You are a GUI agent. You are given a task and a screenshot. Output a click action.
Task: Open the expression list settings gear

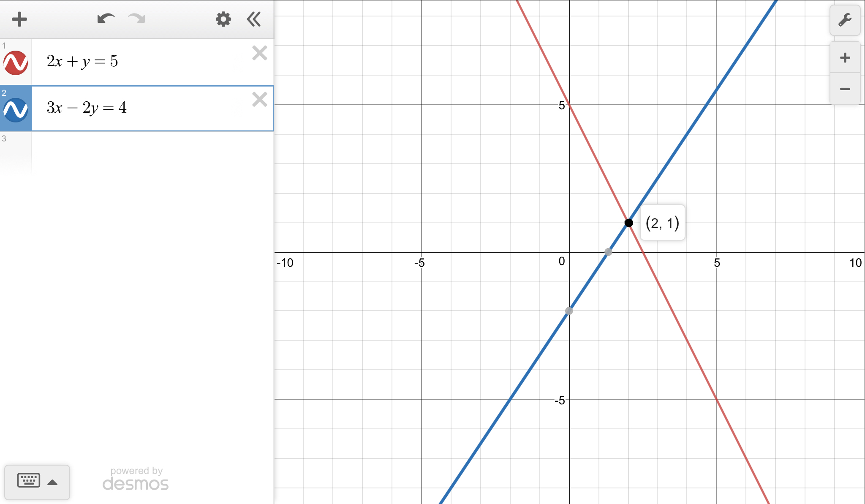(x=223, y=19)
